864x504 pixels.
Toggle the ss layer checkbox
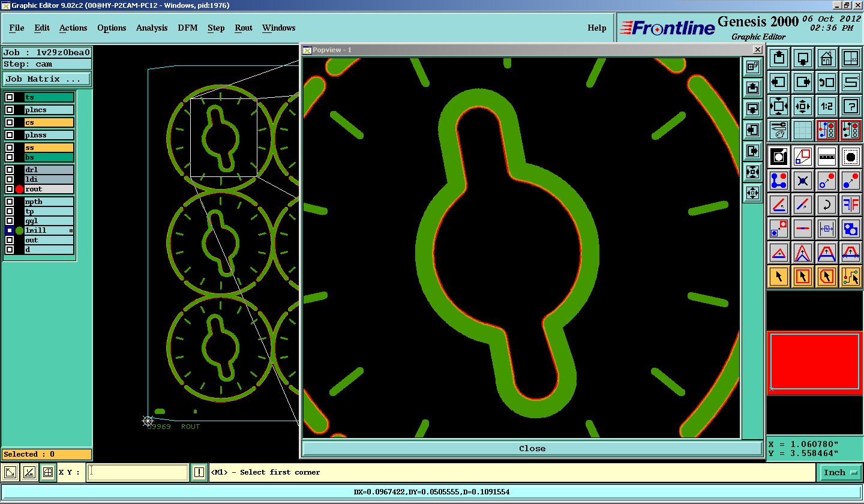coord(10,148)
